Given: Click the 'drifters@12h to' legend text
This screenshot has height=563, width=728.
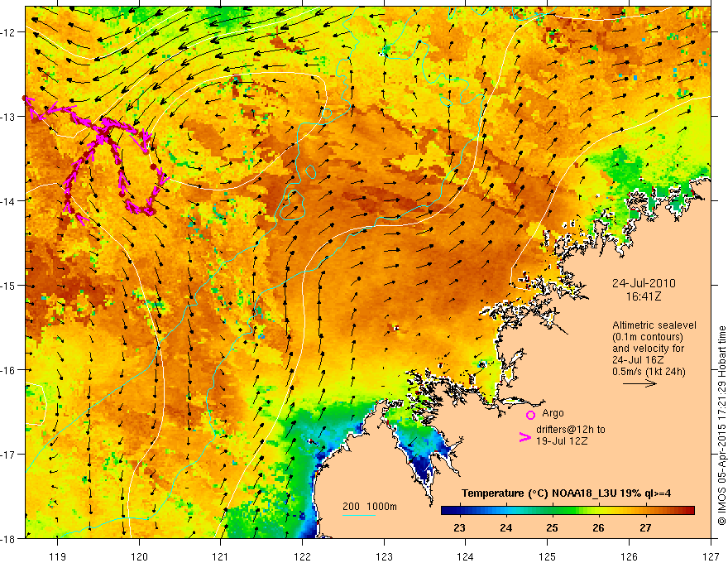Looking at the screenshot, I should coord(571,430).
